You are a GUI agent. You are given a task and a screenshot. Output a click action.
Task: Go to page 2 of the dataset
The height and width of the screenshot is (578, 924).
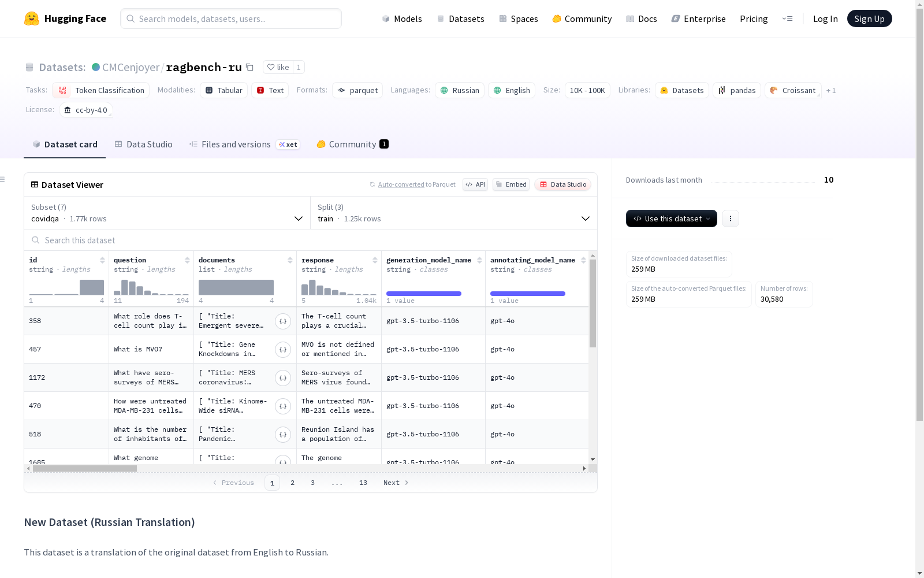pyautogui.click(x=293, y=483)
